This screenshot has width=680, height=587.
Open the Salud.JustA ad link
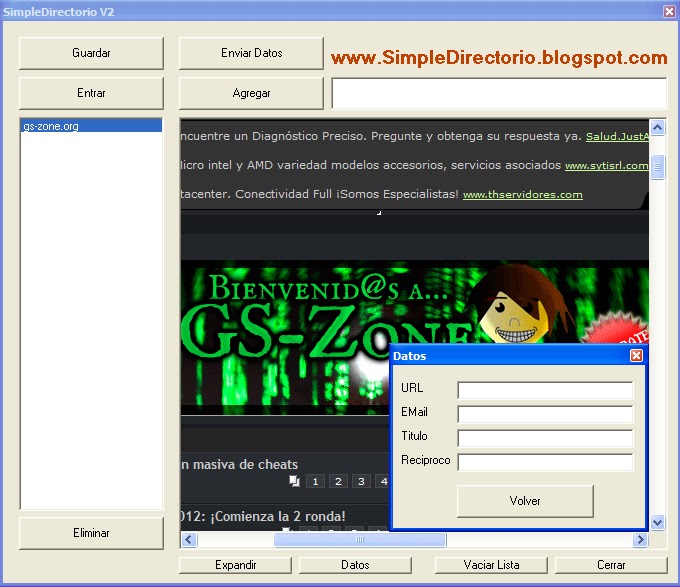click(x=617, y=137)
